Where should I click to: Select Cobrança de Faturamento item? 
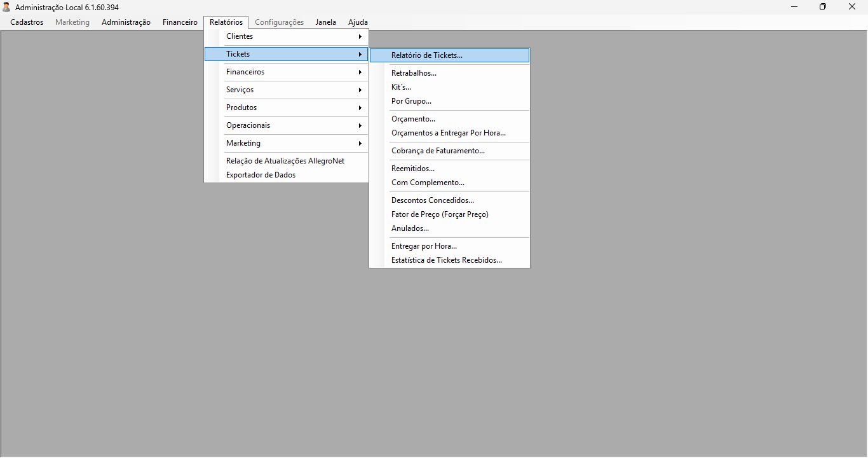449,151
